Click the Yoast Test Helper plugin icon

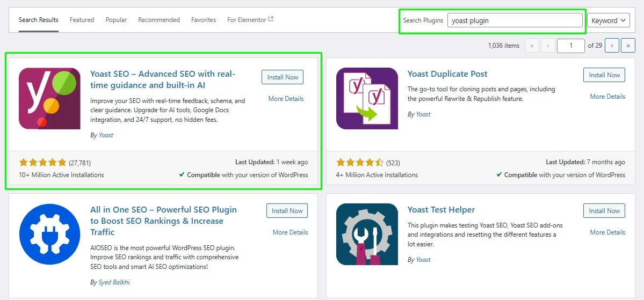[x=367, y=235]
